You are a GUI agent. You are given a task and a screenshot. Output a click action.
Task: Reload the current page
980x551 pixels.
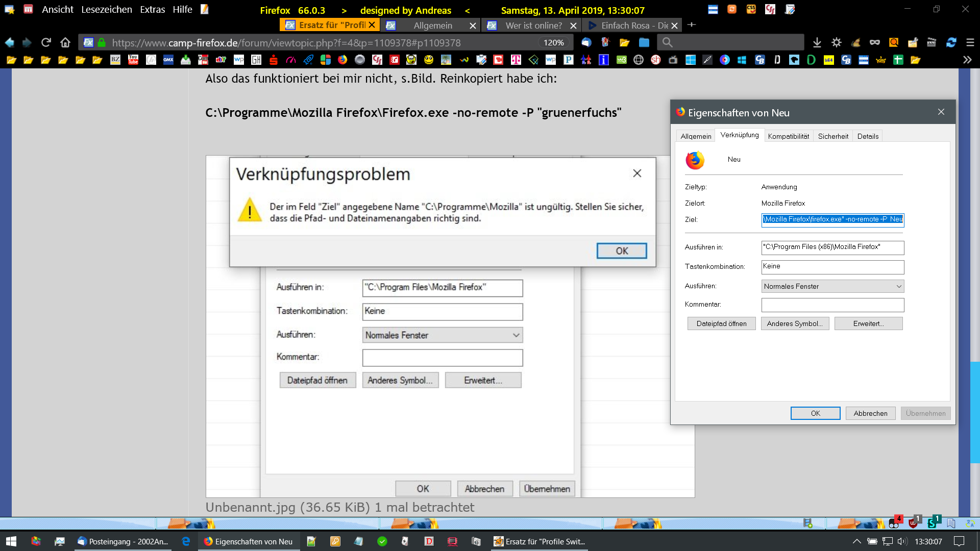coord(46,42)
